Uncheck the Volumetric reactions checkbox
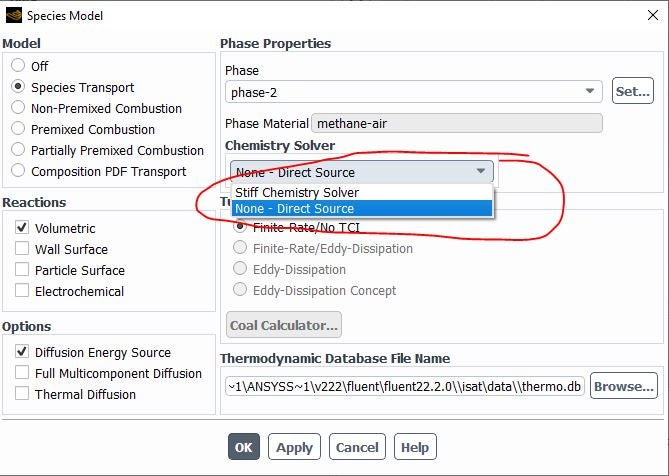 [22, 228]
